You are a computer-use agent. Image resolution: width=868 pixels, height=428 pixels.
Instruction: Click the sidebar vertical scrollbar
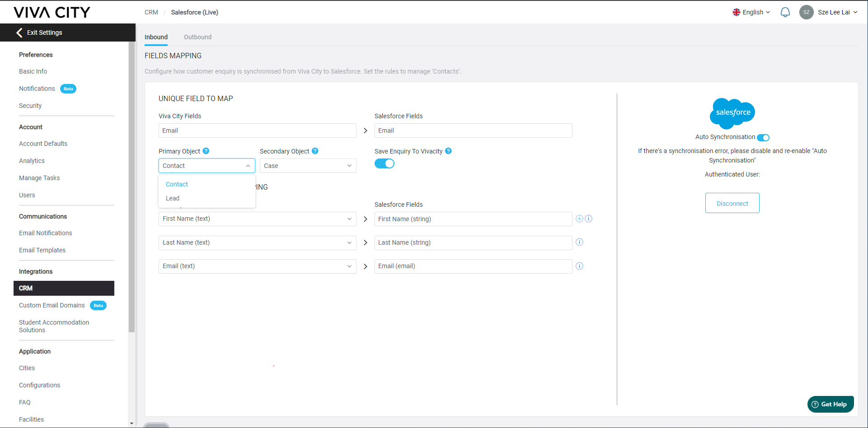click(x=131, y=187)
